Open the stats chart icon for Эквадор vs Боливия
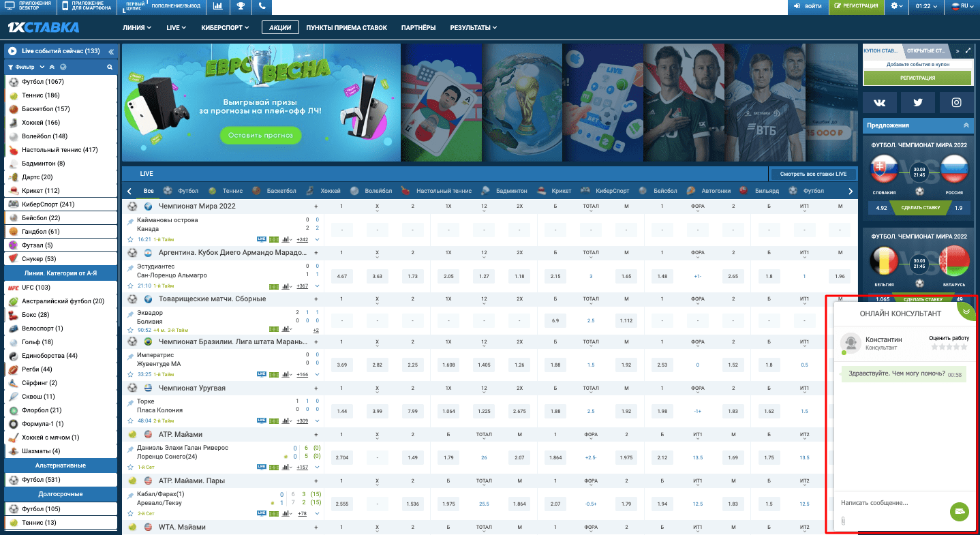Viewport: 980px width, 535px height. [x=286, y=329]
